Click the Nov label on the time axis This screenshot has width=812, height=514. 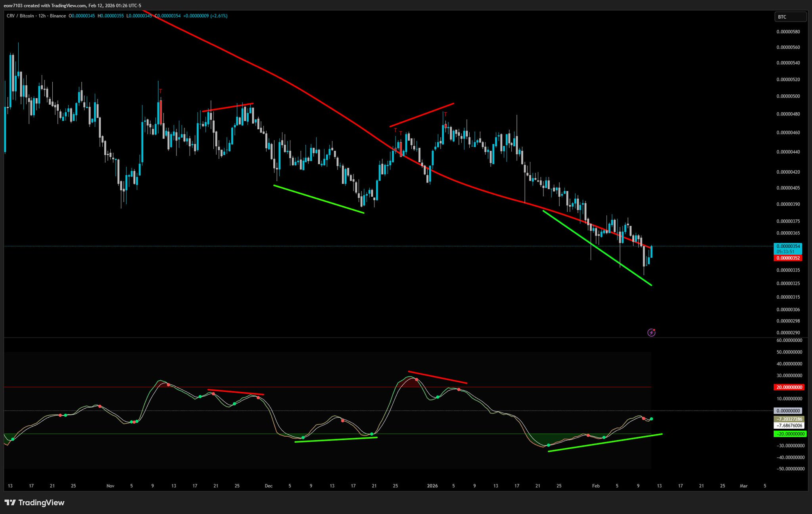[110, 486]
